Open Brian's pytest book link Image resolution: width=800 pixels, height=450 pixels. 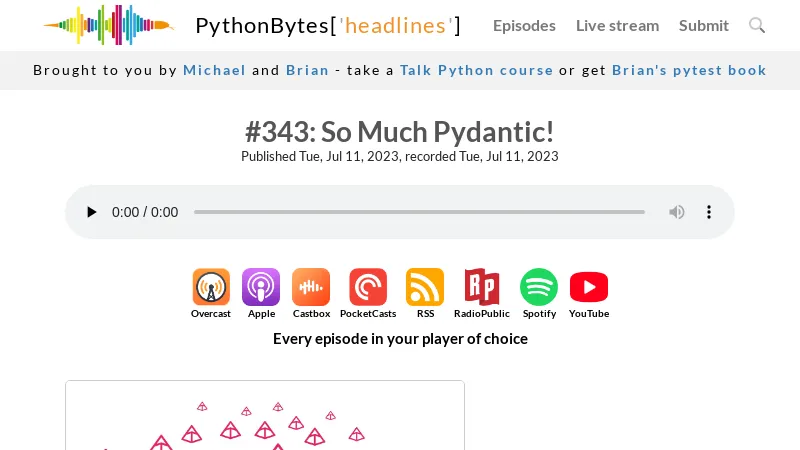coord(689,70)
